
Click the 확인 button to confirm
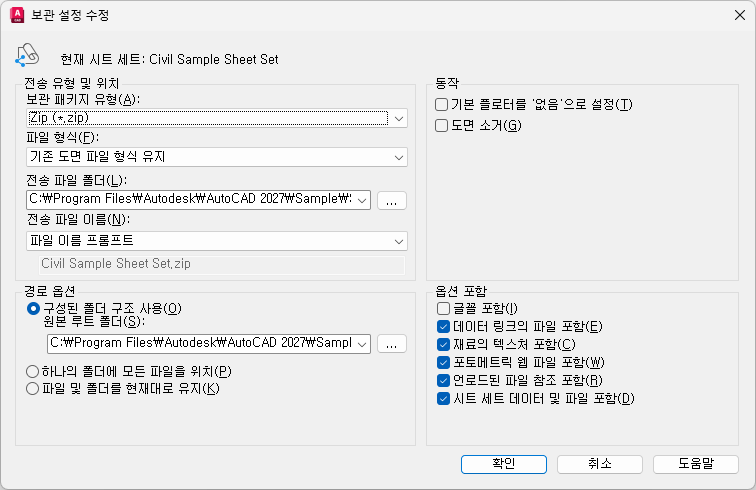point(503,464)
